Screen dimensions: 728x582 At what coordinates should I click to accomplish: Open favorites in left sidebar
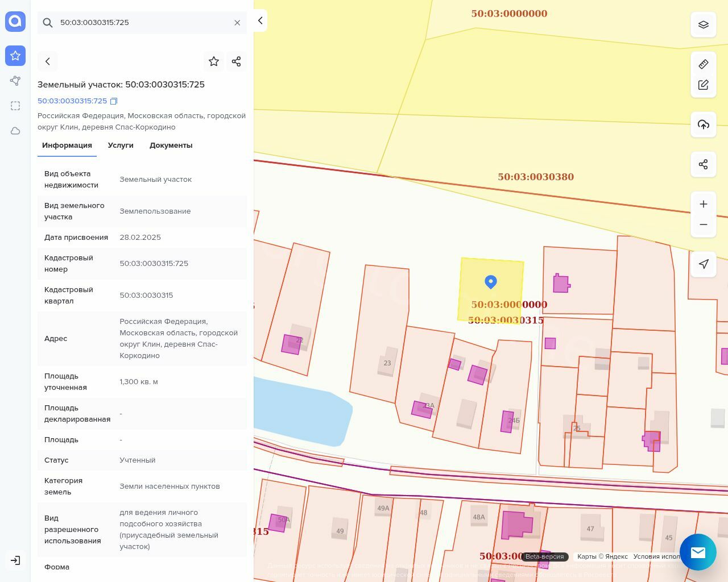(x=15, y=56)
